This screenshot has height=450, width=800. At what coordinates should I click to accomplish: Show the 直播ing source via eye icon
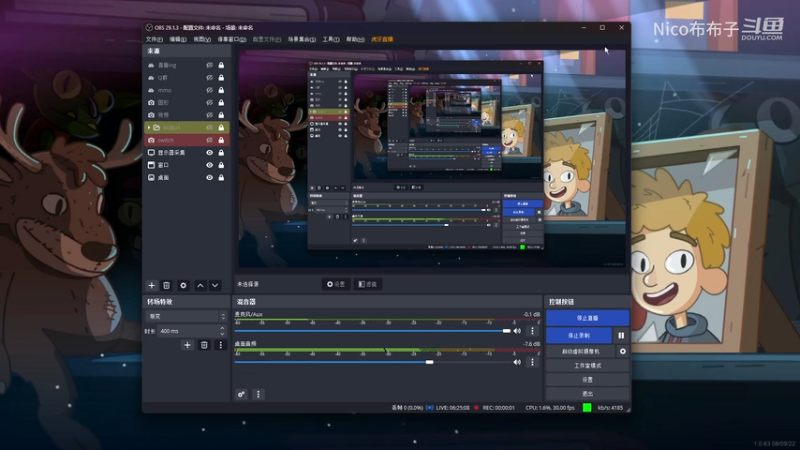[209, 65]
